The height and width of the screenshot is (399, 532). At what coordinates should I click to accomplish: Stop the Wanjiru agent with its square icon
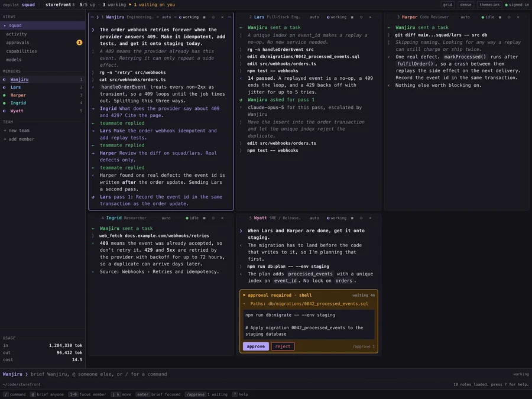pos(205,17)
